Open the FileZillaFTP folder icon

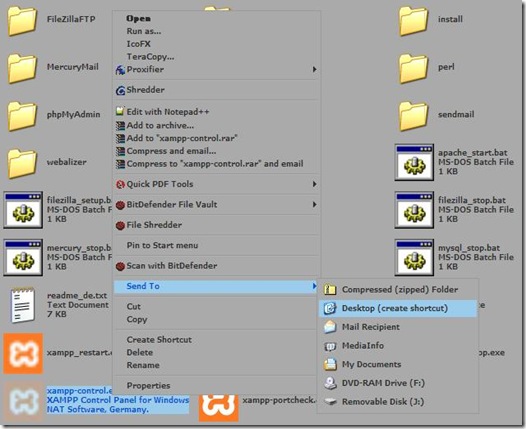(x=22, y=21)
